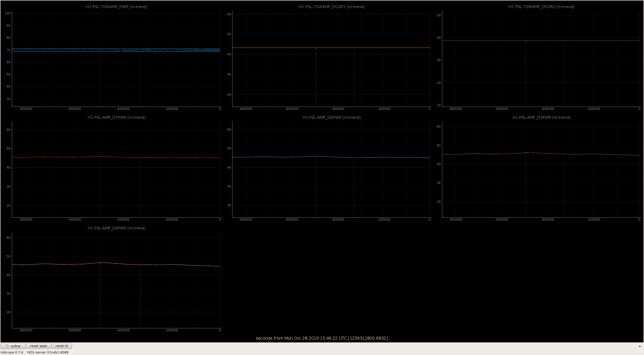Select the H1:PSL-AMP_D4PWR plot title
Screen dimensions: 644x355
116,228
